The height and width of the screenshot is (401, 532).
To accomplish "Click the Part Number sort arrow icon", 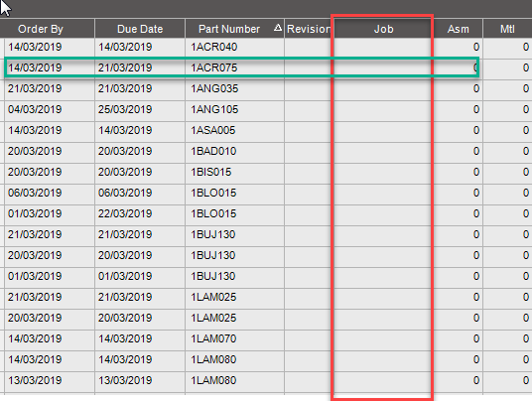I will click(278, 28).
